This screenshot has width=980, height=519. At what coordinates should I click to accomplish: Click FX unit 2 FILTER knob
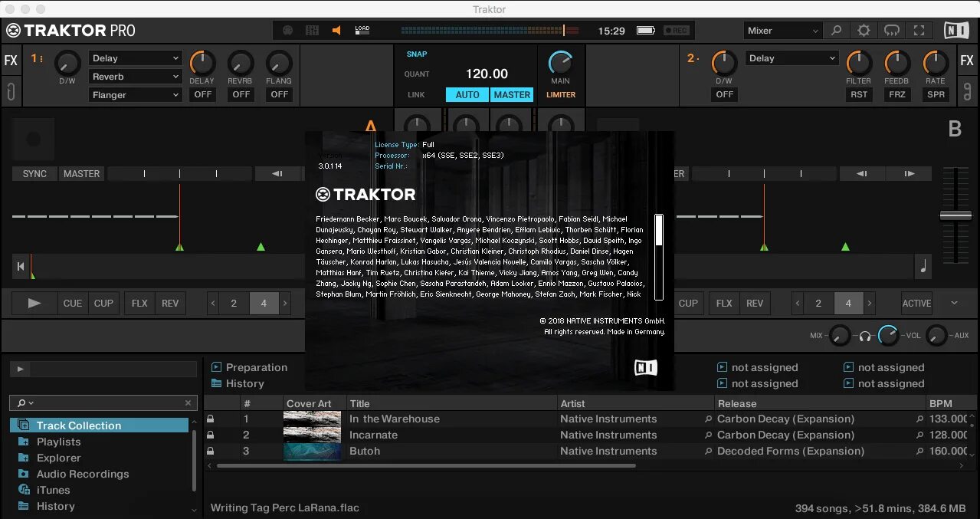[x=858, y=63]
